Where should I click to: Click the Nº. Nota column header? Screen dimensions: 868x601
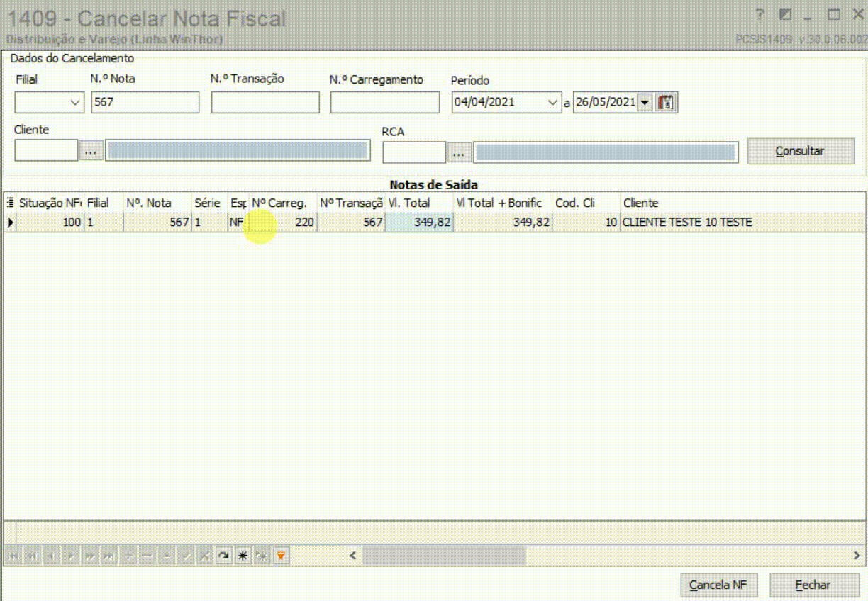[157, 203]
